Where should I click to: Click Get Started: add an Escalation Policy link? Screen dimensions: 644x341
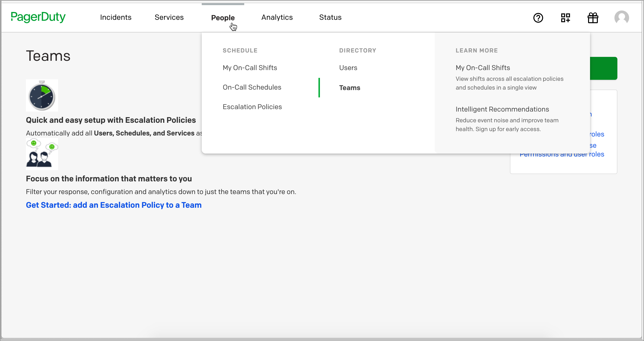(114, 205)
